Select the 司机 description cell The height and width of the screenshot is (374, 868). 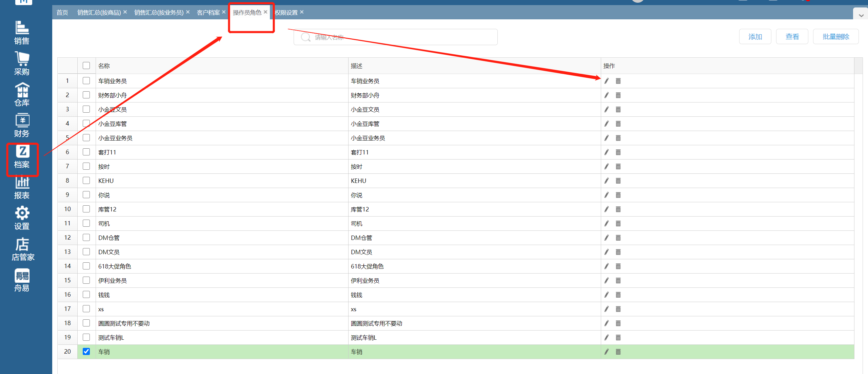click(474, 223)
